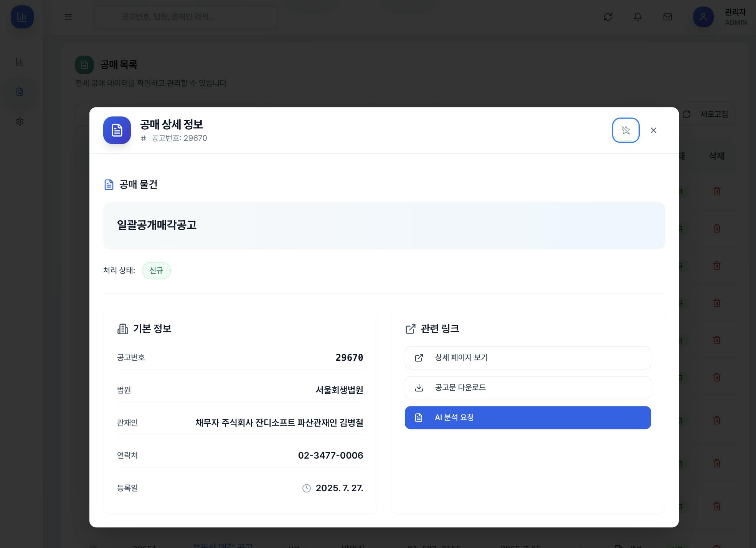Click the first row's red trash icon
The image size is (756, 548).
(x=716, y=191)
